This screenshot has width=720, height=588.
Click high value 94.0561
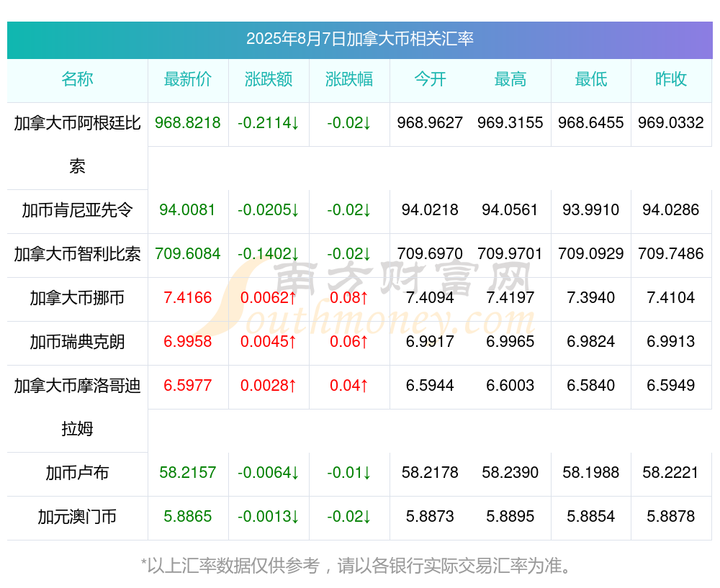point(510,209)
